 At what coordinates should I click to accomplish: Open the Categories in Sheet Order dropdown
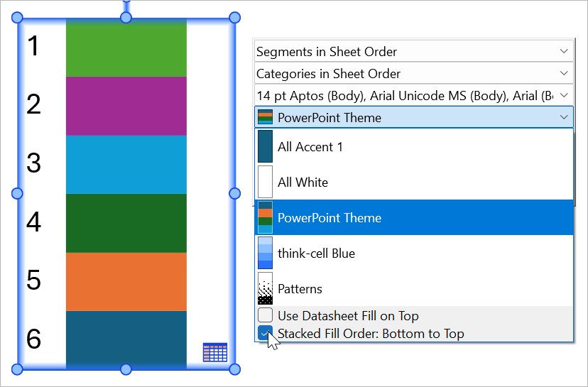563,73
